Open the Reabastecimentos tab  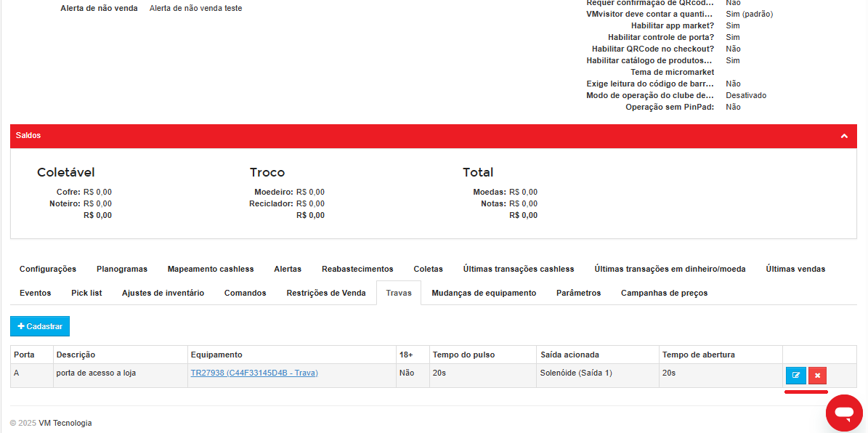pyautogui.click(x=357, y=269)
